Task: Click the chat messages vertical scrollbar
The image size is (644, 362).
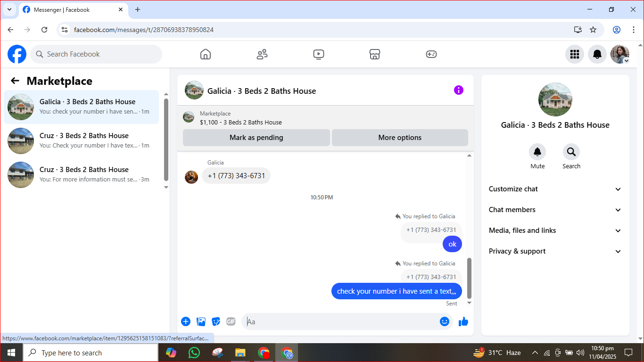Action: coord(469,278)
